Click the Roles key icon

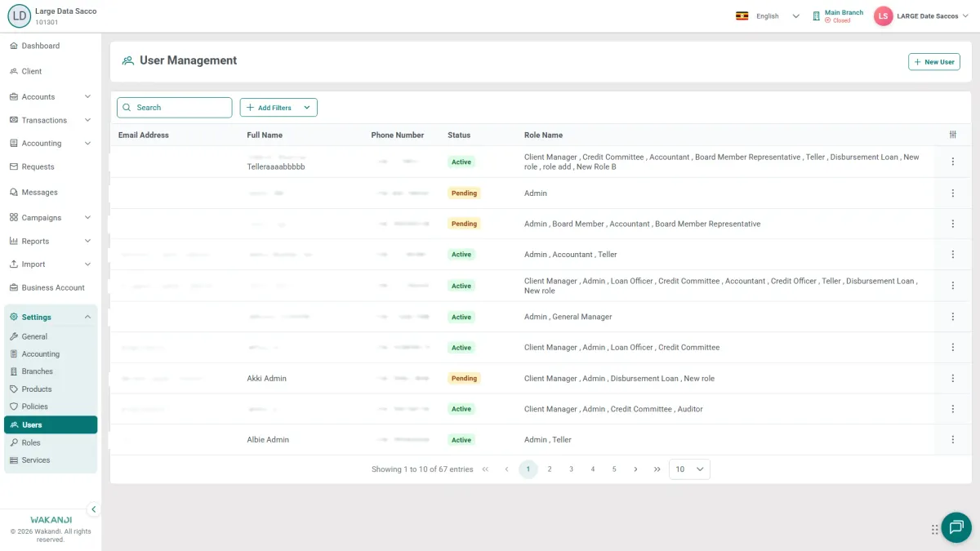coord(14,442)
